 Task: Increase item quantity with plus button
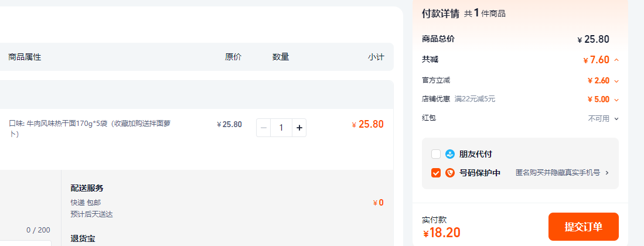[299, 128]
